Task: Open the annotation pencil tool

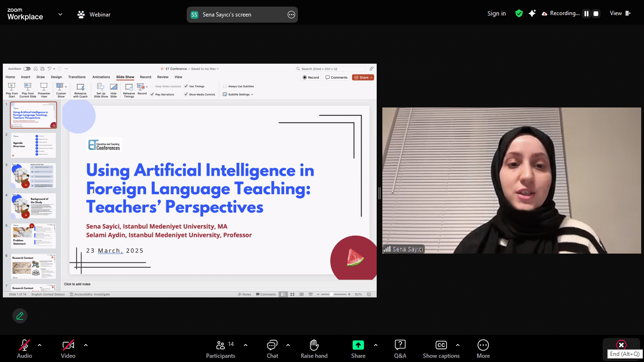Action: 20,316
